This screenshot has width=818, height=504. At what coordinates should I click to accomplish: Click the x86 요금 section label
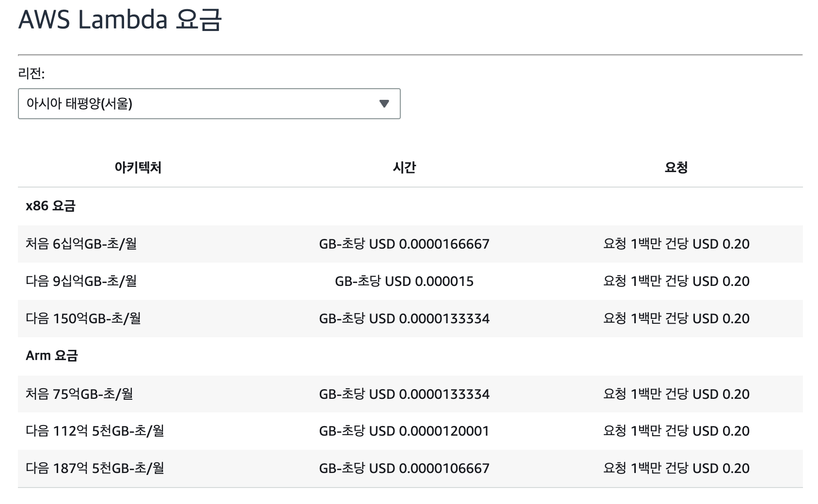50,206
